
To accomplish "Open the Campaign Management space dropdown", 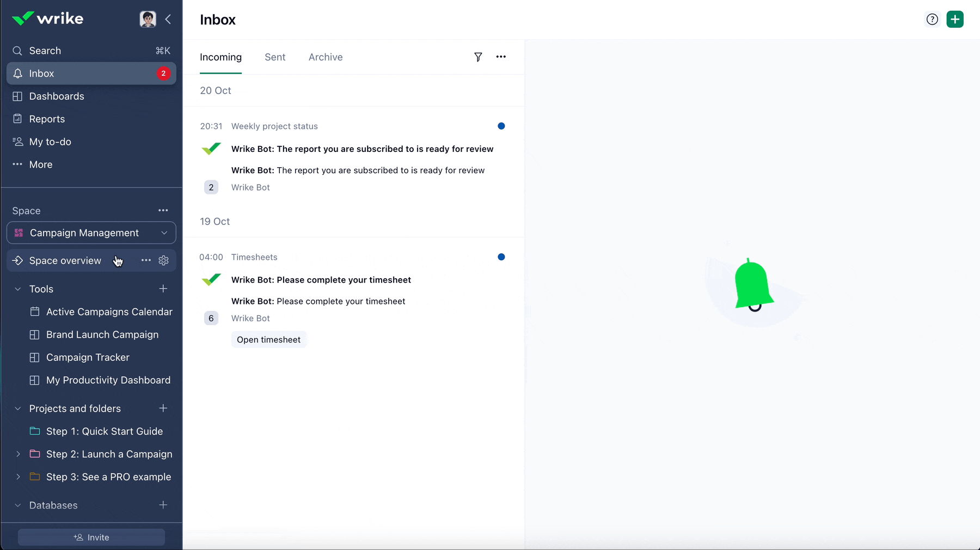I will tap(164, 233).
